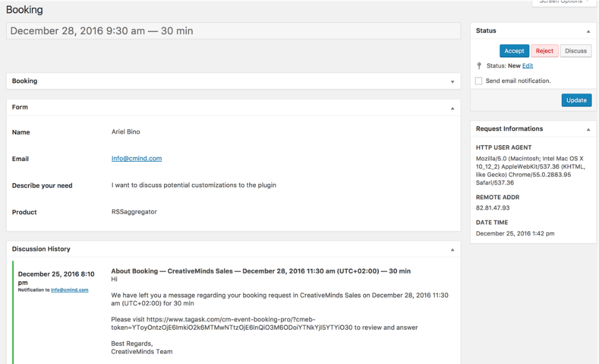Click the booking title date field

tap(234, 31)
